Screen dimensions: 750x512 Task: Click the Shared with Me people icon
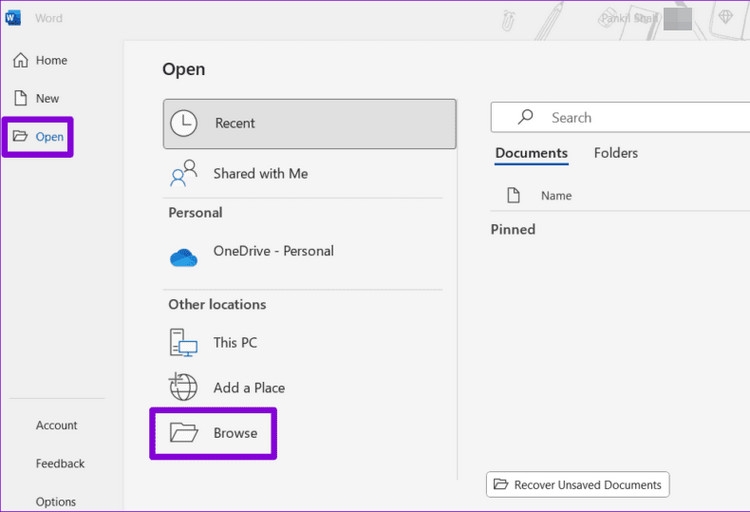(184, 173)
